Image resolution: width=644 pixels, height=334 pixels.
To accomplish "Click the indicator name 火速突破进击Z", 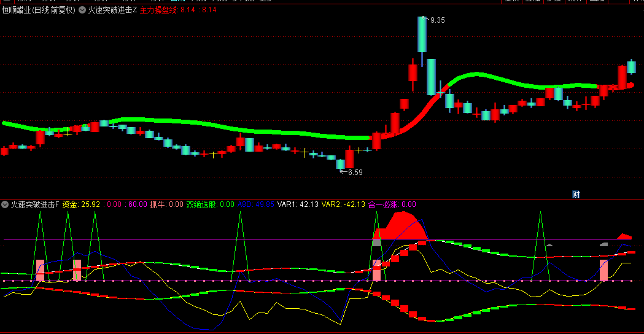I will [112, 10].
